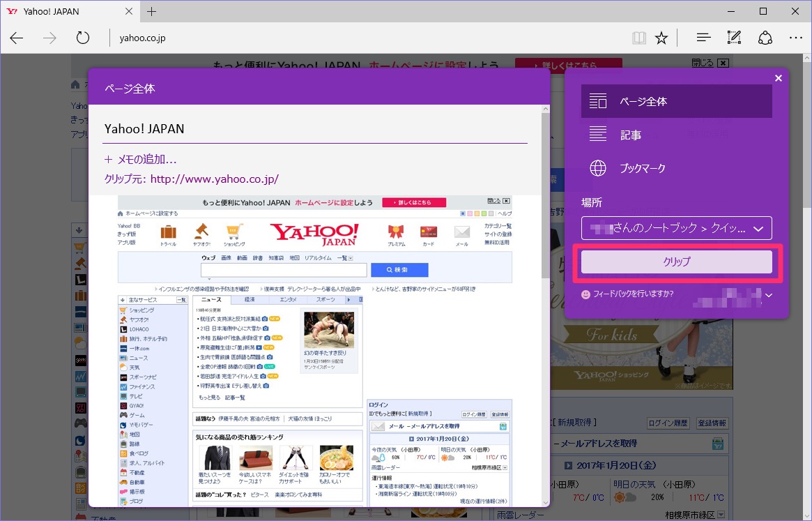Click the Yahoo! JAPAN tab title
Viewport: 812px width, 521px height.
[52, 11]
